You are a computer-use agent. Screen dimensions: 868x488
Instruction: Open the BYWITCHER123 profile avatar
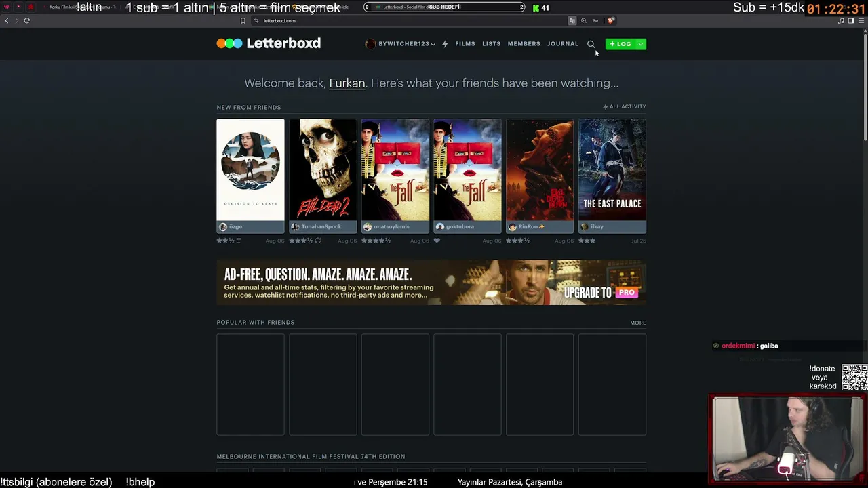pos(370,44)
